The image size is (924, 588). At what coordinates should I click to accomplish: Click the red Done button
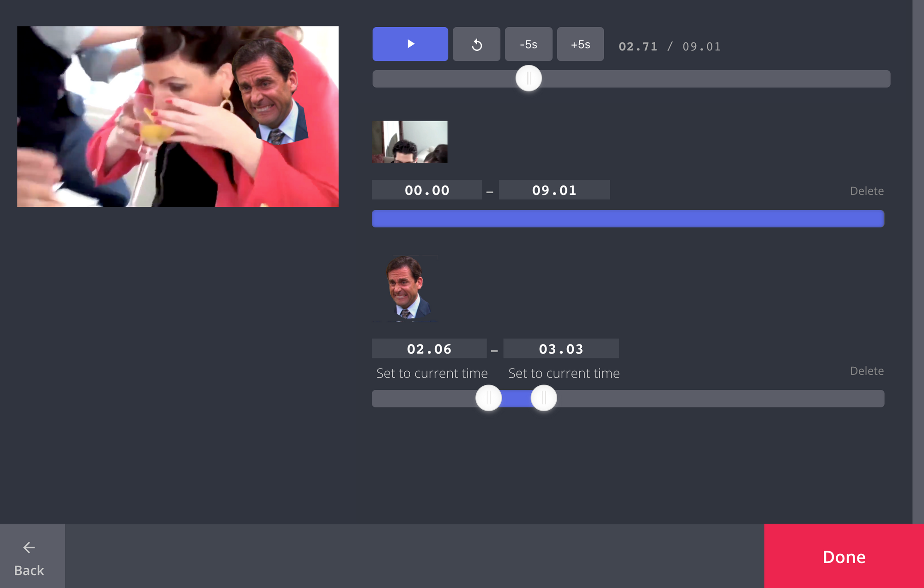point(844,557)
